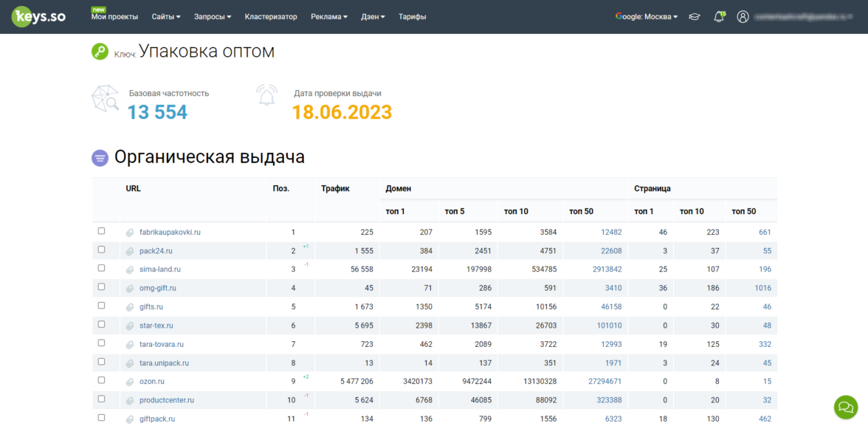
Task: Click the link icon beside fabrikaupakovki.ru
Action: pyautogui.click(x=130, y=233)
